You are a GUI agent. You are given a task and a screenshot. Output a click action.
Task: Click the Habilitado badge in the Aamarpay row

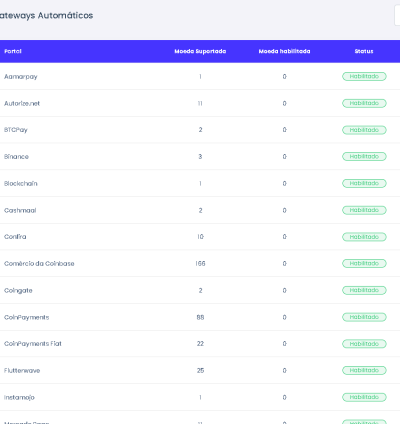[364, 77]
